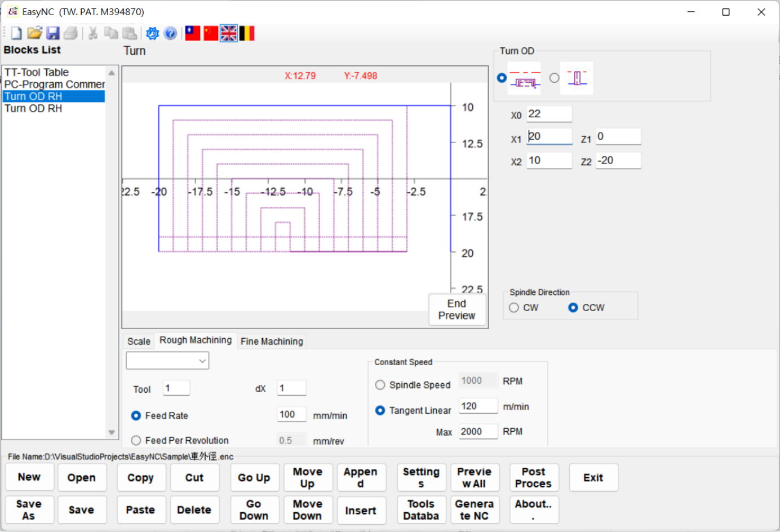The image size is (780, 532).
Task: Click the Generate NC button
Action: tap(475, 510)
